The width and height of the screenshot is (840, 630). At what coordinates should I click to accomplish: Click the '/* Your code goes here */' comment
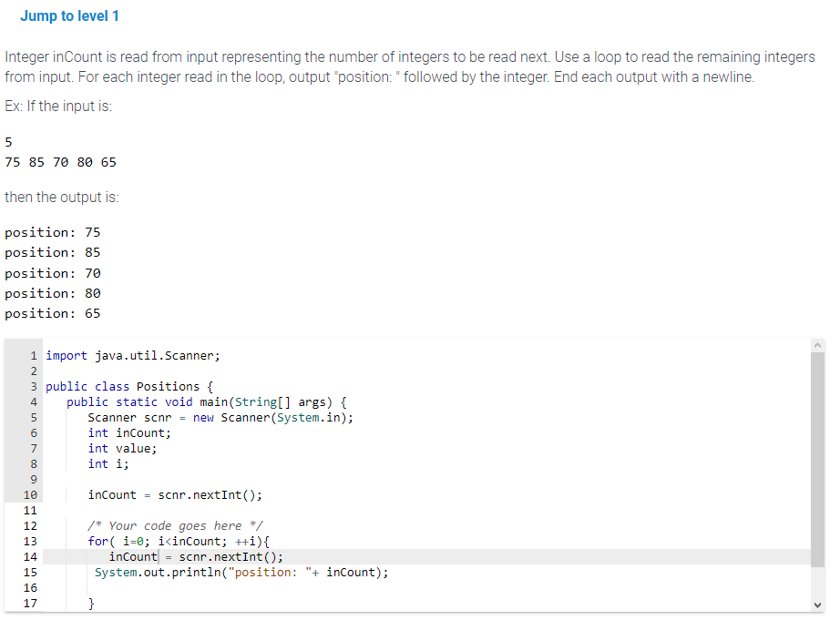(x=175, y=526)
